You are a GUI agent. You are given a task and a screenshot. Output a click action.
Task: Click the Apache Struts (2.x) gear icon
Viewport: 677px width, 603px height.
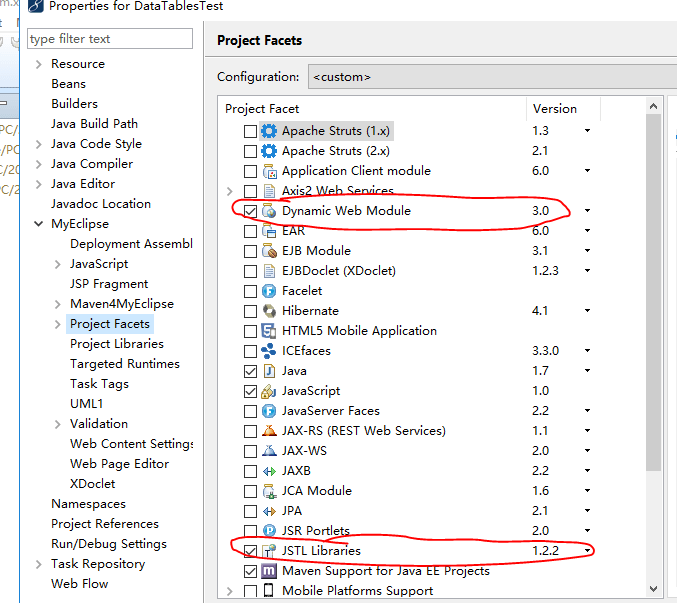(269, 151)
